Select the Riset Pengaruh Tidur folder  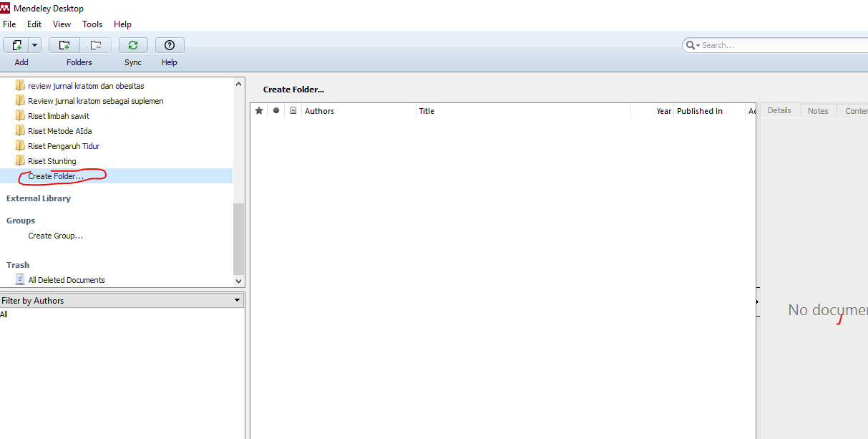click(x=64, y=146)
